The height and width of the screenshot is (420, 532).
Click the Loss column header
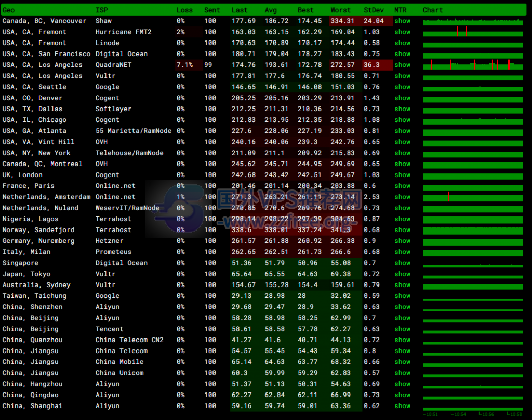point(184,10)
